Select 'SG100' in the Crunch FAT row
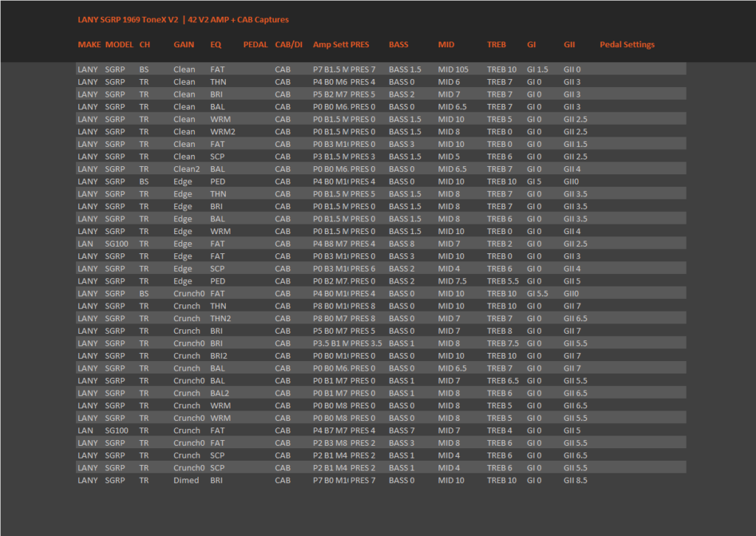 [117, 430]
